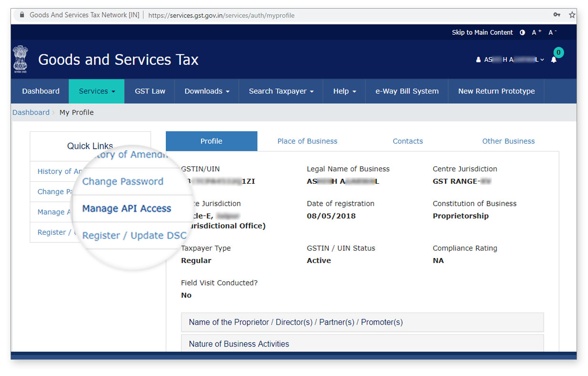Click the NA compliance rating value
This screenshot has height=376, width=588.
pos(438,261)
